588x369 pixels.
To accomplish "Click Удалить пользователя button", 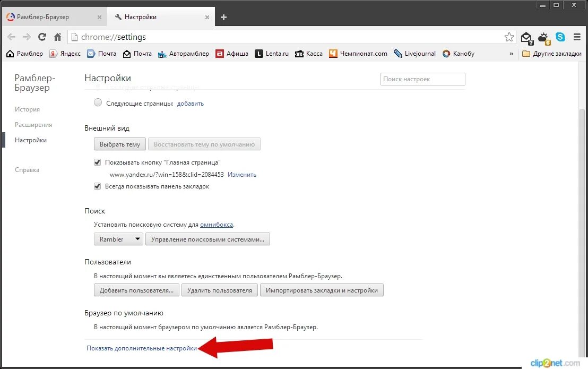I will pos(220,290).
